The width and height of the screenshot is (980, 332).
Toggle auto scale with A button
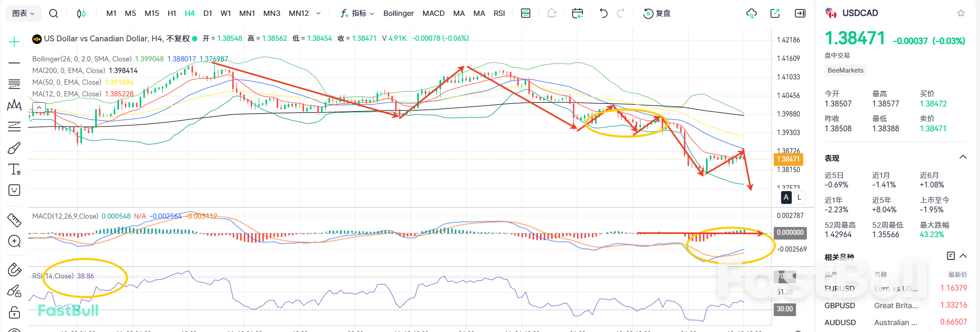pyautogui.click(x=786, y=197)
